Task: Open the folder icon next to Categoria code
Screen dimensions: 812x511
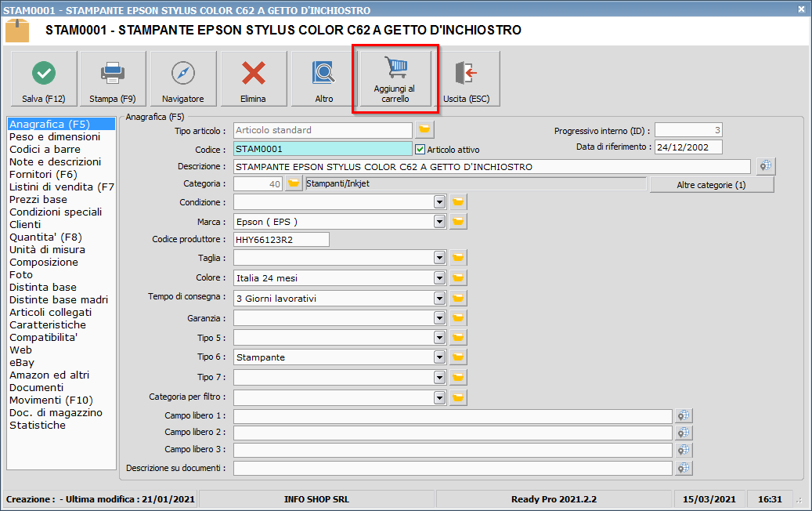Action: click(x=294, y=183)
